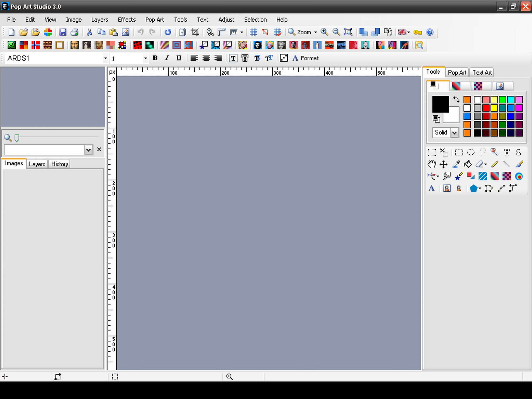Viewport: 532px width, 399px height.
Task: Toggle bold text formatting
Action: tap(155, 58)
